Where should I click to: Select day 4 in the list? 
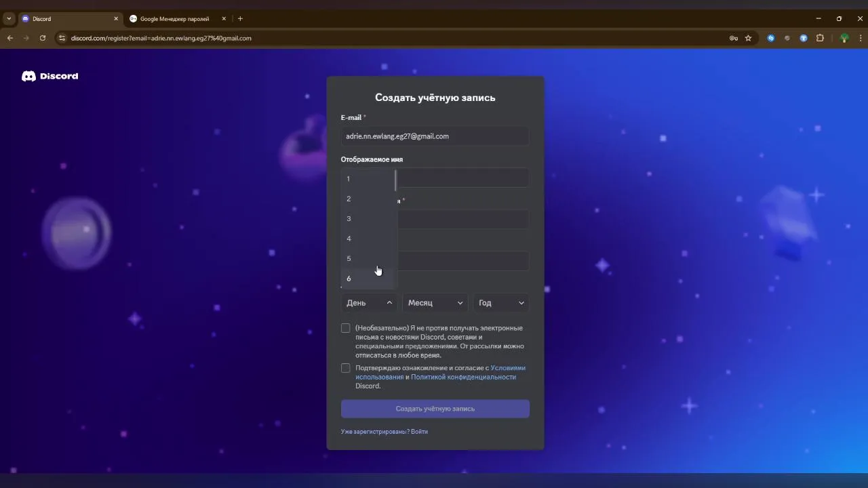[368, 239]
